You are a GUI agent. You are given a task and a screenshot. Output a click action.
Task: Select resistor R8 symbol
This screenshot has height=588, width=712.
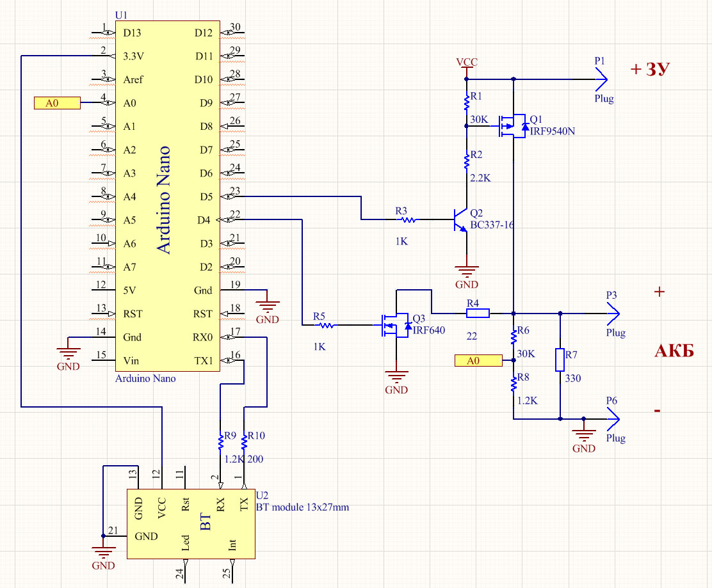pos(514,384)
